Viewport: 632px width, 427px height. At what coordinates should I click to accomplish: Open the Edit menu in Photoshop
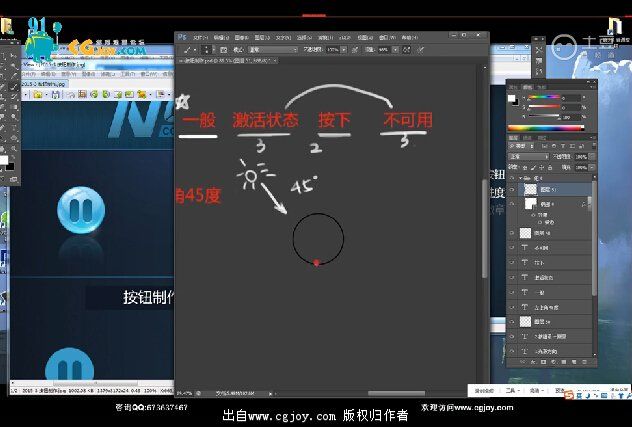click(221, 37)
